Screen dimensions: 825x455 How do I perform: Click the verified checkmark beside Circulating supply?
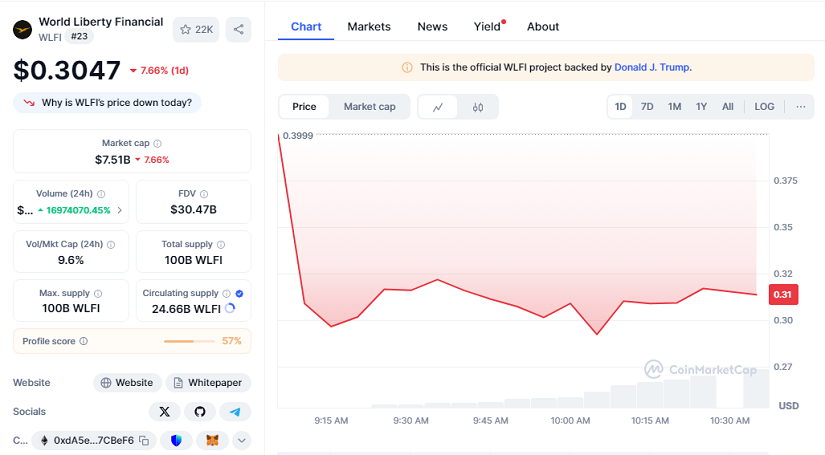pyautogui.click(x=239, y=294)
